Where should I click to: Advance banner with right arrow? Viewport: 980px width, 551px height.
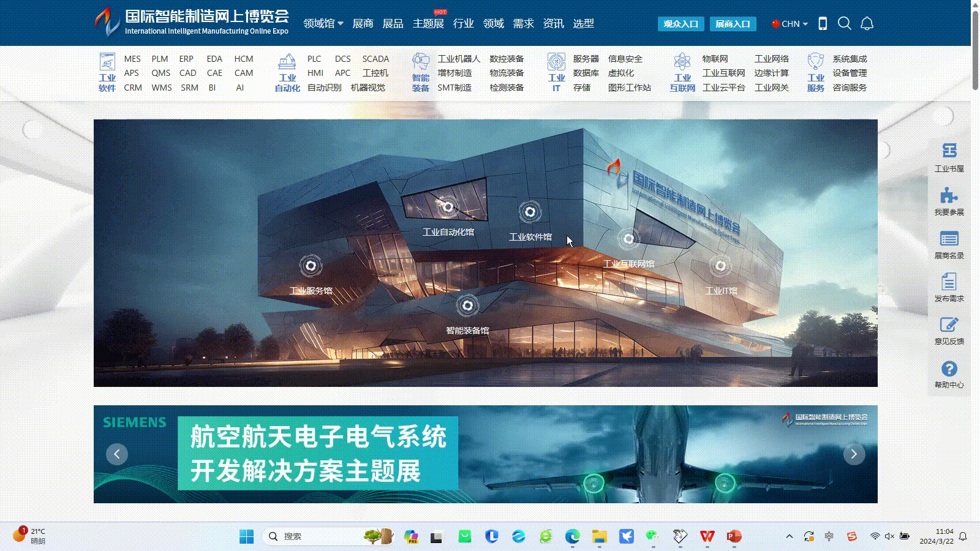[x=854, y=454]
